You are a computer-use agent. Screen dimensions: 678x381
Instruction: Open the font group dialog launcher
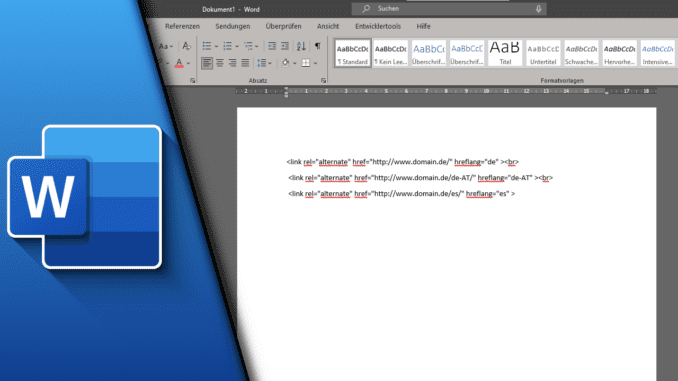pyautogui.click(x=192, y=80)
